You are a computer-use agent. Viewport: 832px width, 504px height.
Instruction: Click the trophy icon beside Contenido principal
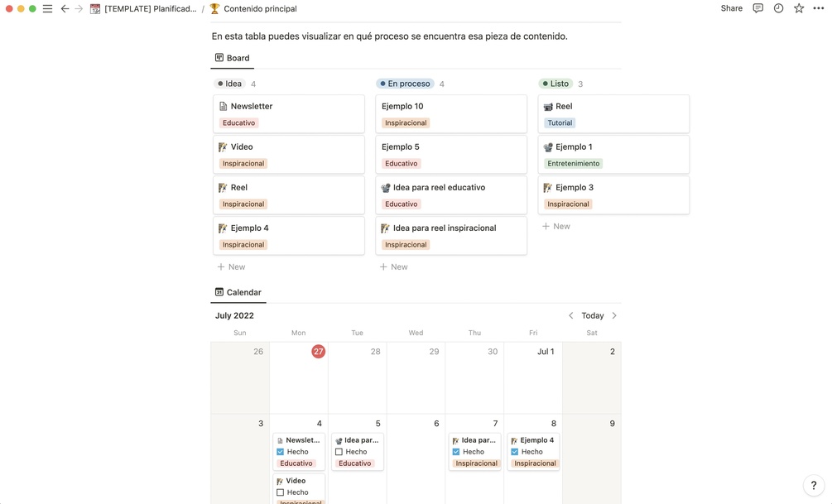coord(215,9)
